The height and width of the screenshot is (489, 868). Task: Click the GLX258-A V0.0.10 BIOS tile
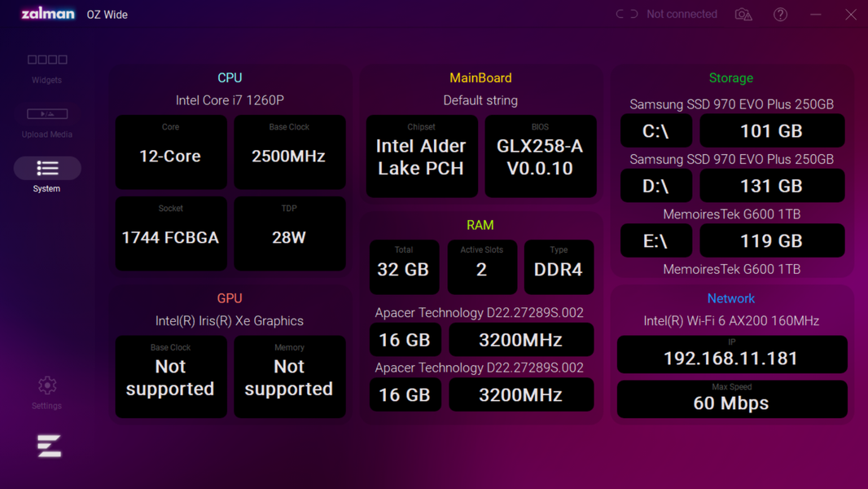(x=541, y=156)
